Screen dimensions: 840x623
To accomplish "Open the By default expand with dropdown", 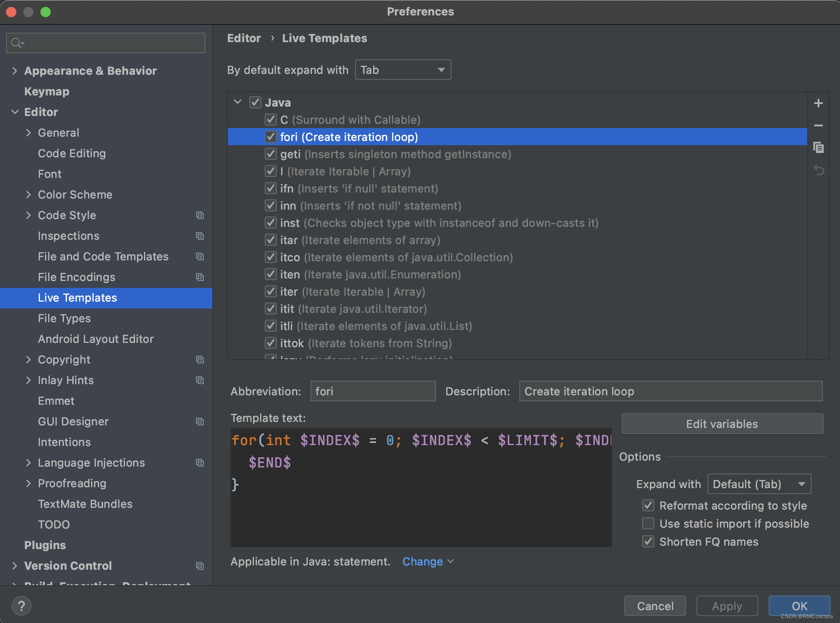I will [403, 70].
